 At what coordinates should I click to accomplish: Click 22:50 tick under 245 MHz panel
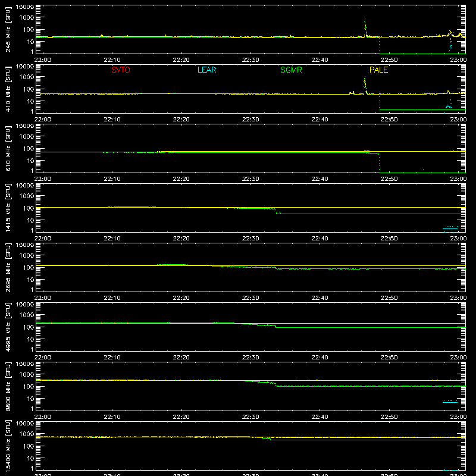(x=389, y=60)
